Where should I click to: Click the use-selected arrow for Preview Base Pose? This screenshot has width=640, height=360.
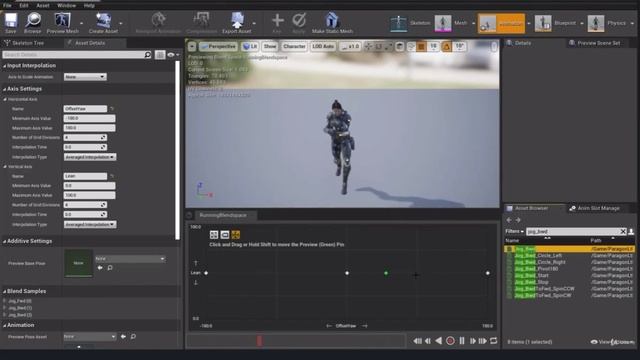100,268
